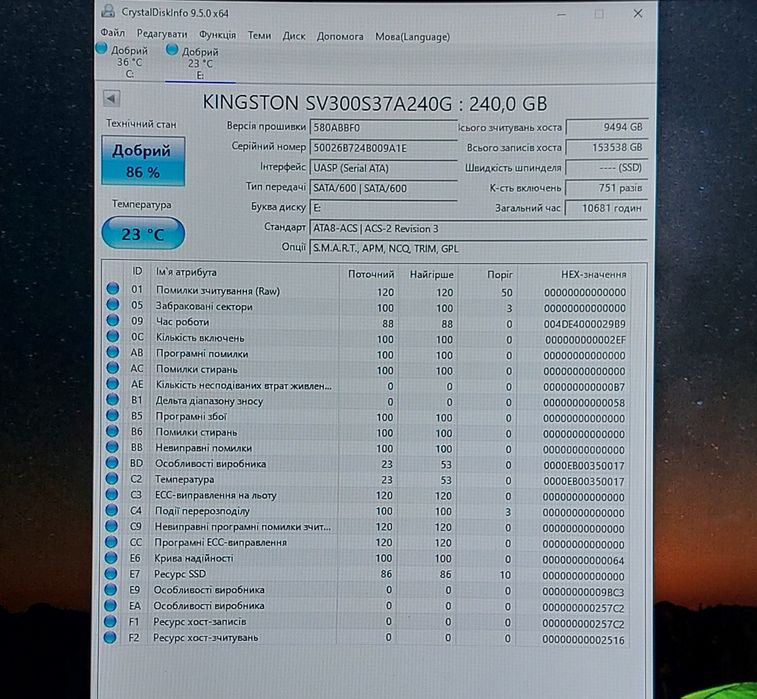Select the Крива надійності attribute row

[x=366, y=559]
